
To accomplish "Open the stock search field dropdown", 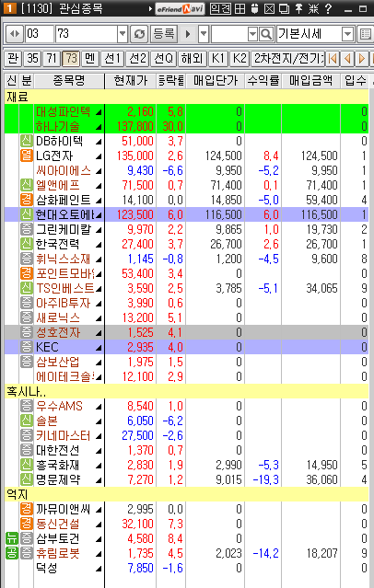I will (252, 34).
